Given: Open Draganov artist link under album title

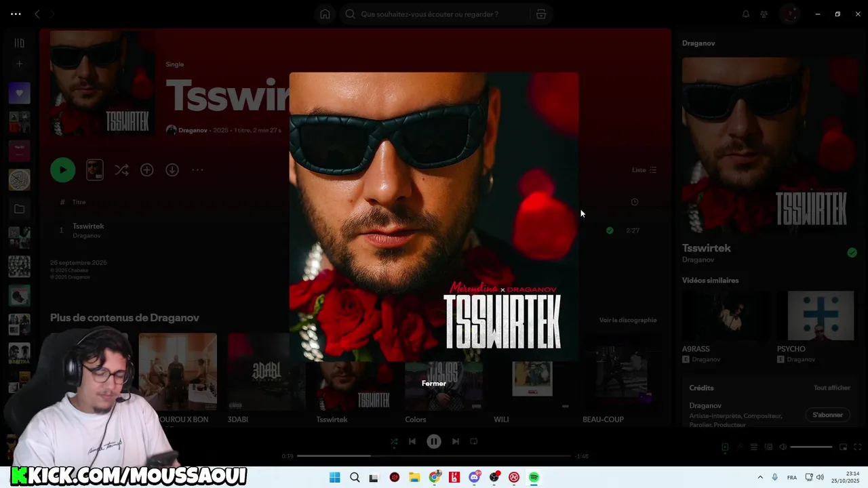Looking at the screenshot, I should (193, 130).
